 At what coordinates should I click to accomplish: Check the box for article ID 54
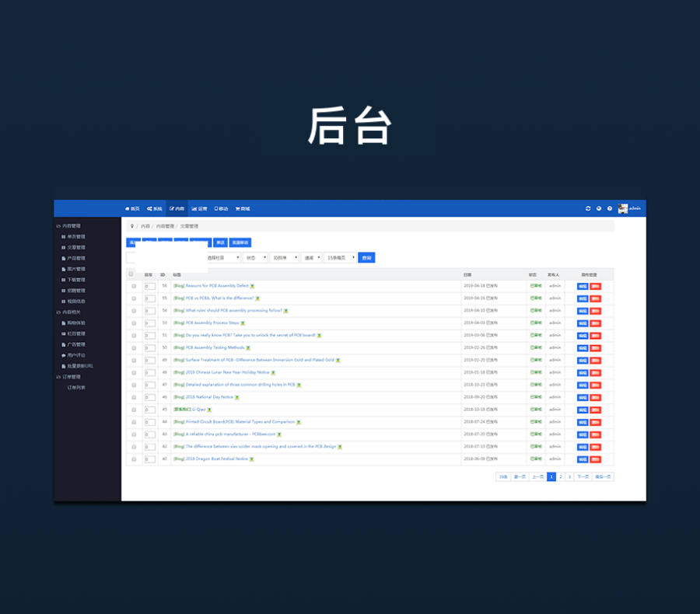(x=134, y=311)
